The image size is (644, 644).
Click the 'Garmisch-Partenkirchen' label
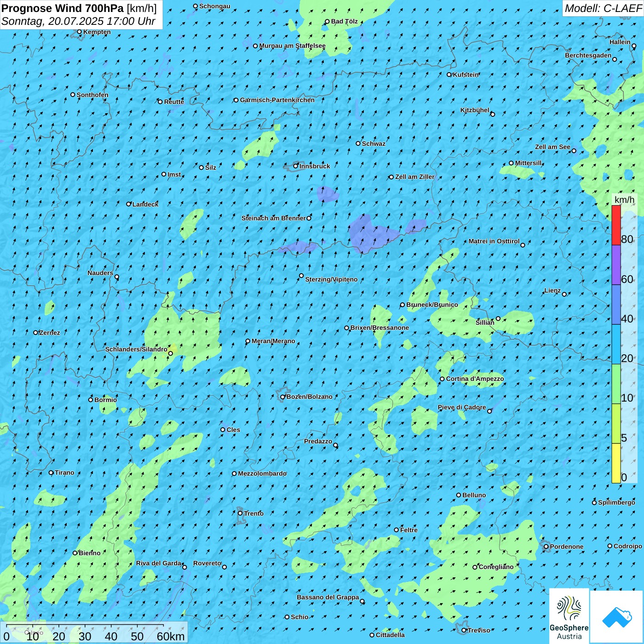click(277, 100)
